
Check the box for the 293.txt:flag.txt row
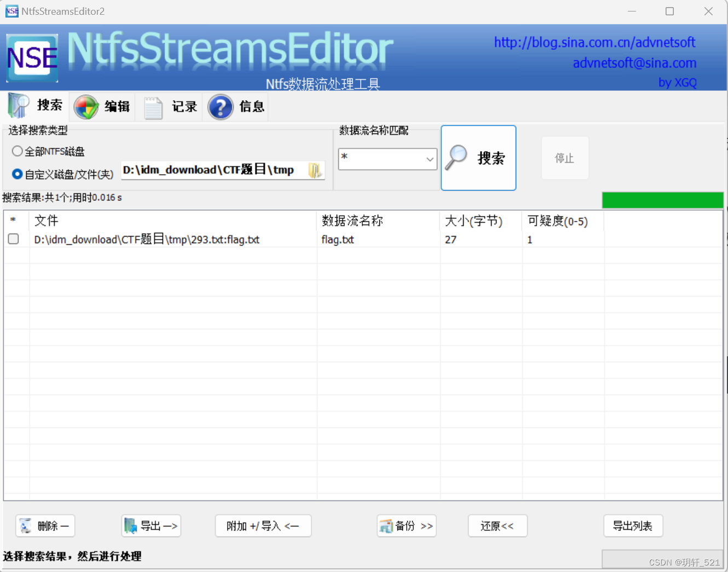click(14, 239)
